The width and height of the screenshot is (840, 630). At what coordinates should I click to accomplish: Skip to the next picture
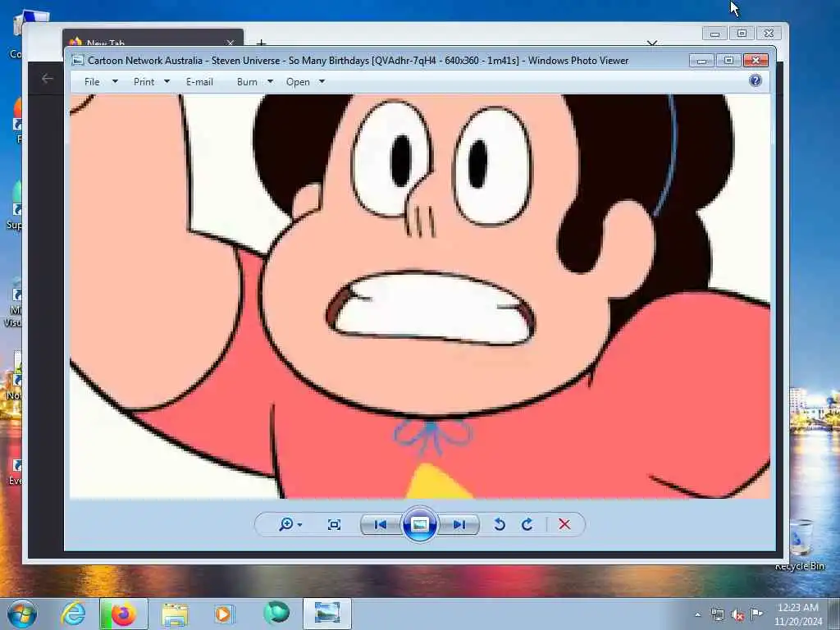(x=459, y=524)
